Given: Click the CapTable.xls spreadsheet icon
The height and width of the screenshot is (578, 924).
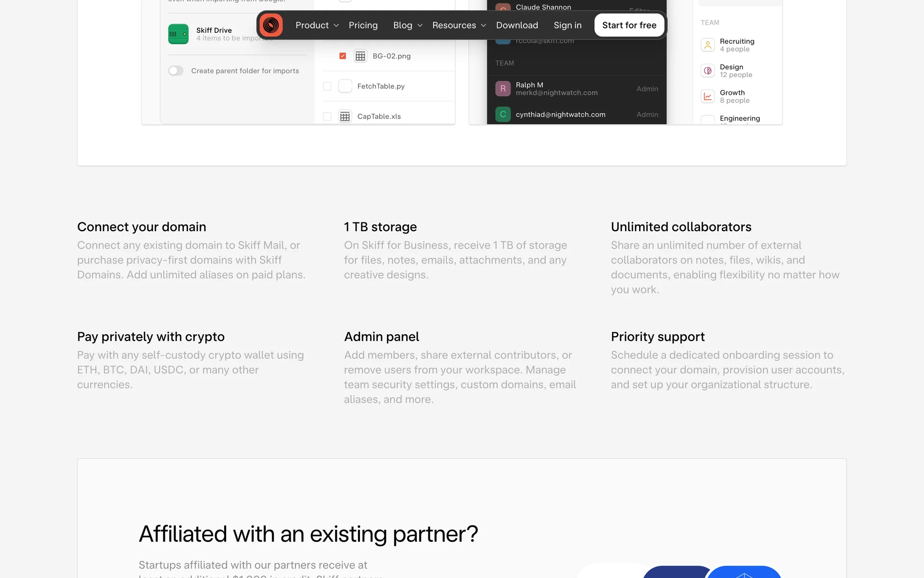Looking at the screenshot, I should tap(345, 117).
